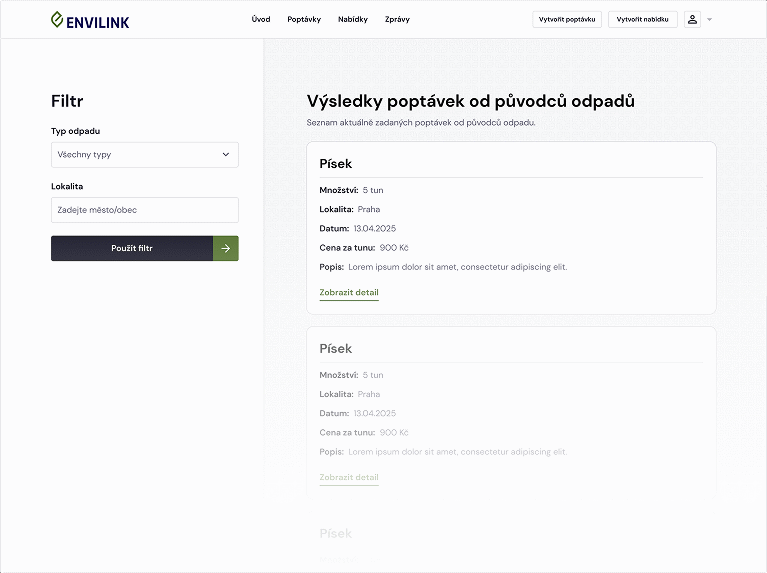Open Zobrazit detail in the first Písek card

pos(349,292)
